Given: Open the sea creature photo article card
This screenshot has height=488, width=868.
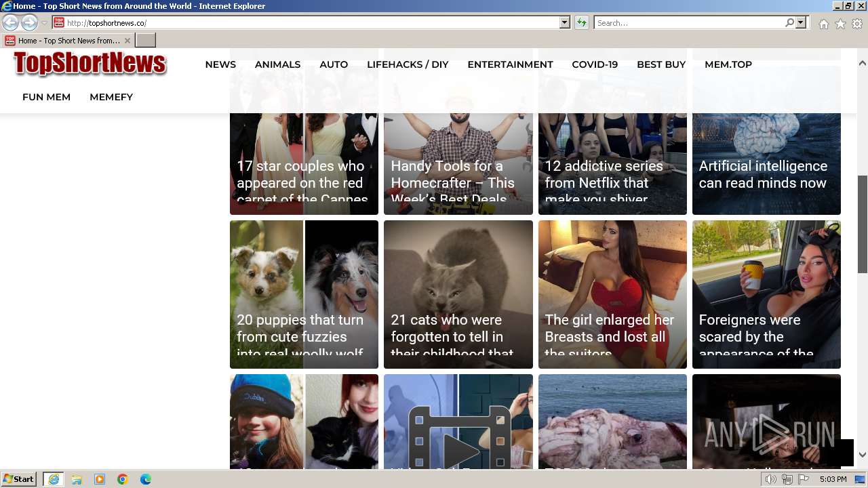Looking at the screenshot, I should tap(612, 421).
